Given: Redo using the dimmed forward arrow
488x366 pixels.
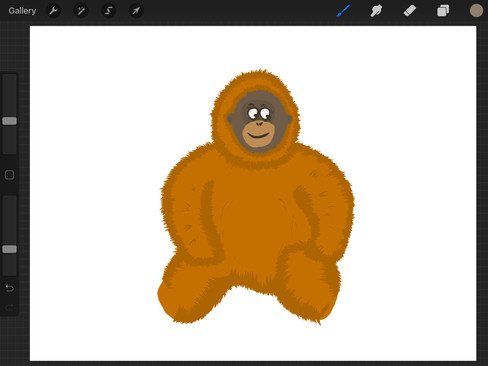Looking at the screenshot, I should click(10, 307).
